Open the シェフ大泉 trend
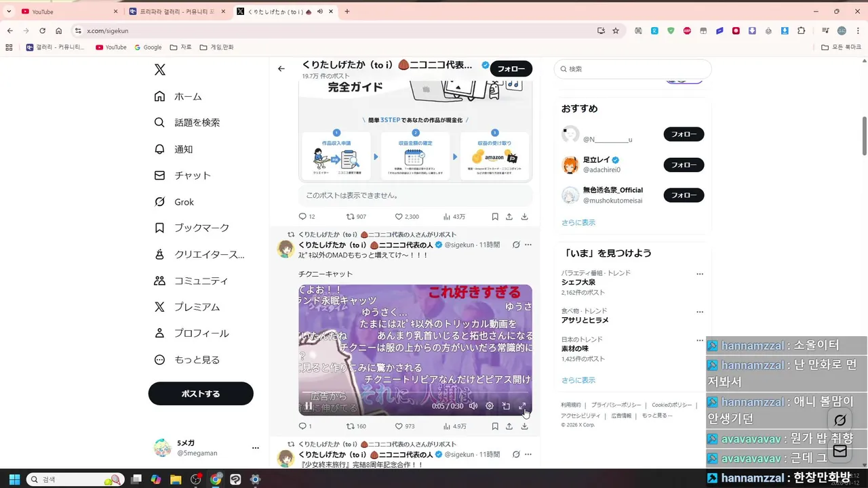The width and height of the screenshot is (868, 488). pos(578,282)
